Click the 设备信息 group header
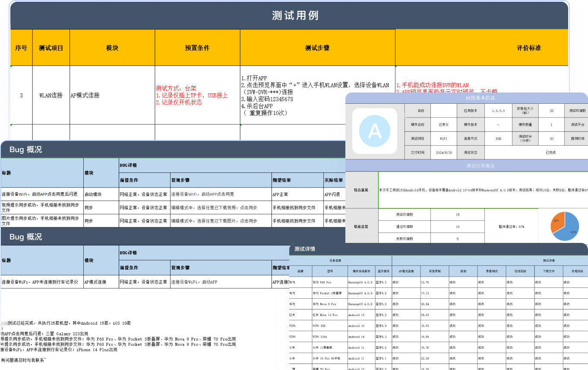 click(341, 260)
